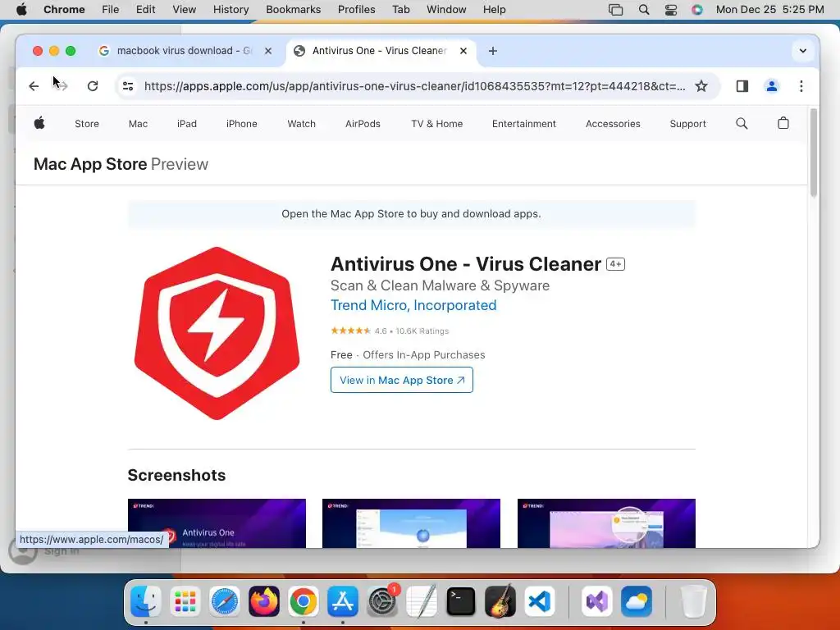840x630 pixels.
Task: Open the third screenshot thumbnail
Action: click(x=606, y=523)
